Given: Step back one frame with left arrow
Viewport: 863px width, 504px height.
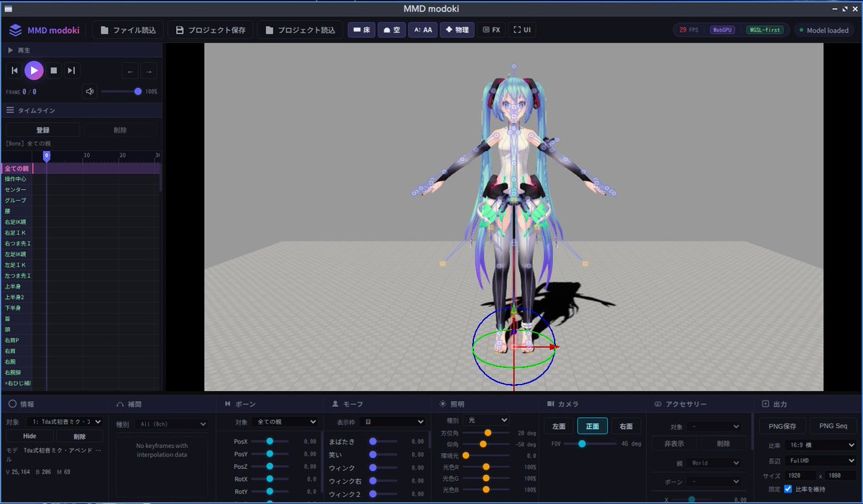Looking at the screenshot, I should 130,70.
